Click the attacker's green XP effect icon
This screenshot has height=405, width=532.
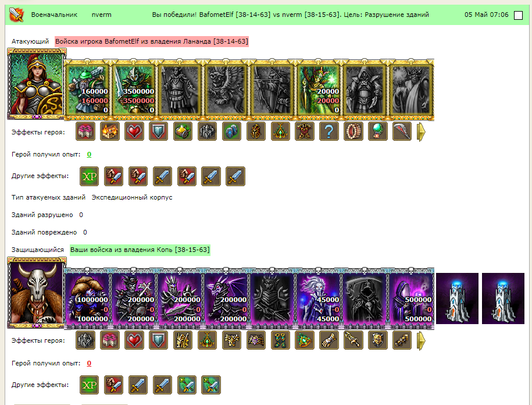click(89, 176)
